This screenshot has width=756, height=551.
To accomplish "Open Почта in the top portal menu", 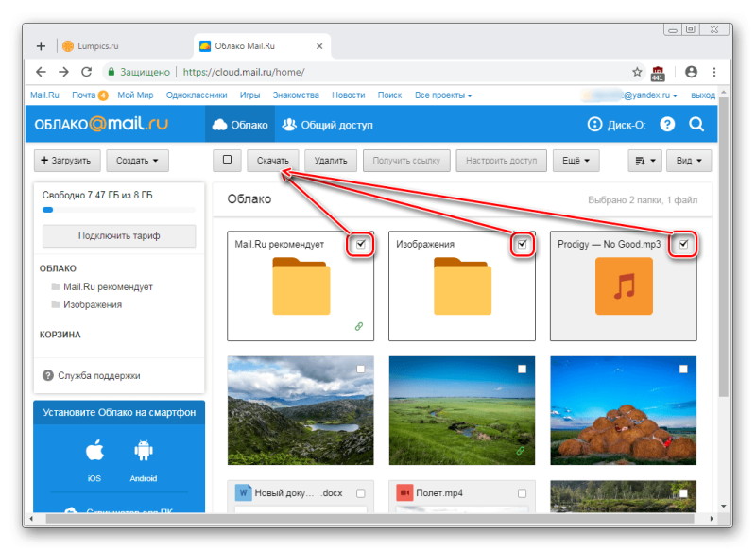I will point(83,95).
